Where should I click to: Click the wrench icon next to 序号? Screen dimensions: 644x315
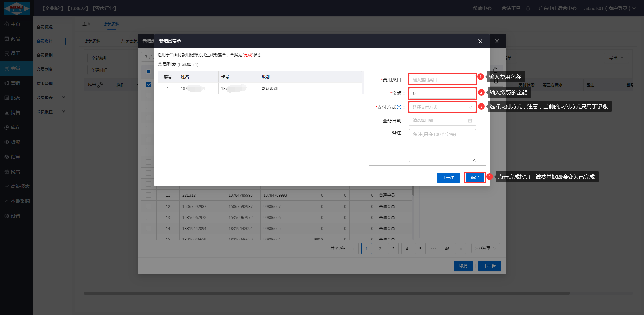(100, 85)
